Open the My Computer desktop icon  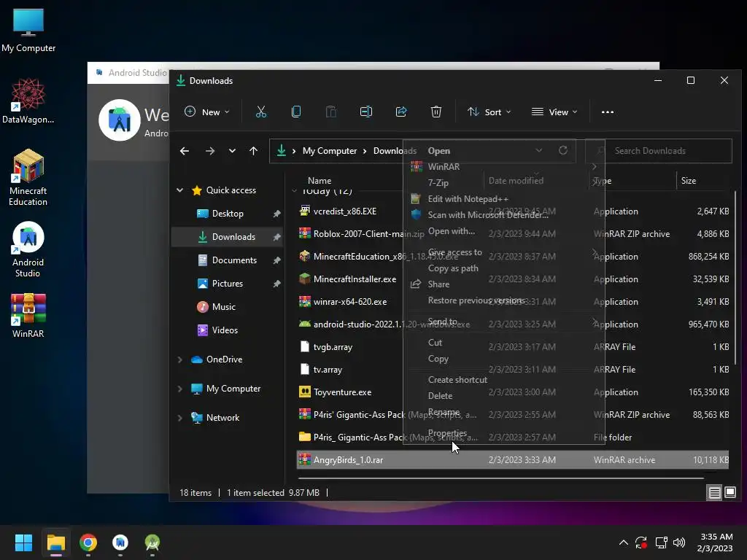coord(28,31)
